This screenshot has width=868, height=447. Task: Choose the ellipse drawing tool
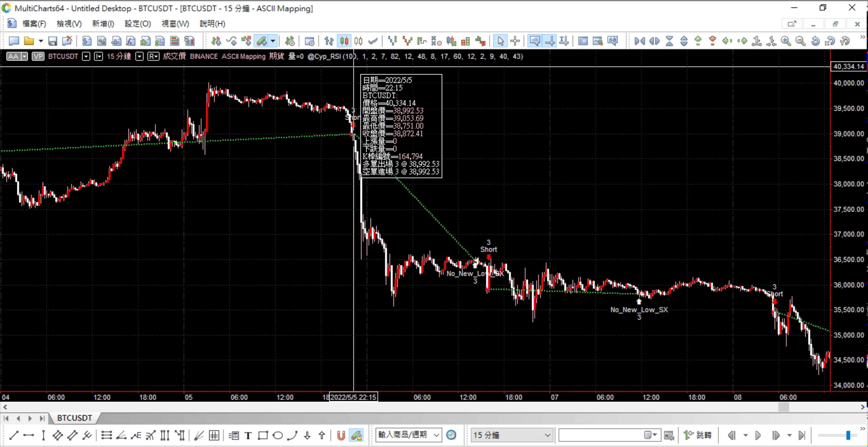(278, 435)
